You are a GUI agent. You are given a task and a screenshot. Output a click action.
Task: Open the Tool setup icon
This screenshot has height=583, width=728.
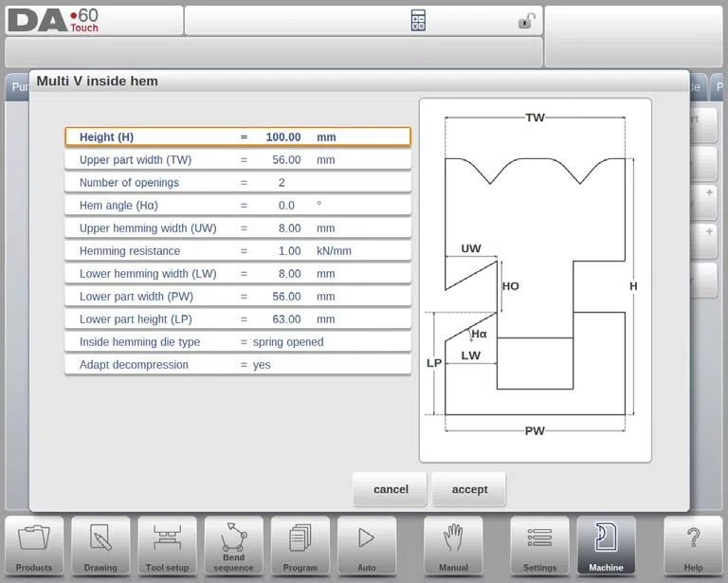coord(167,546)
